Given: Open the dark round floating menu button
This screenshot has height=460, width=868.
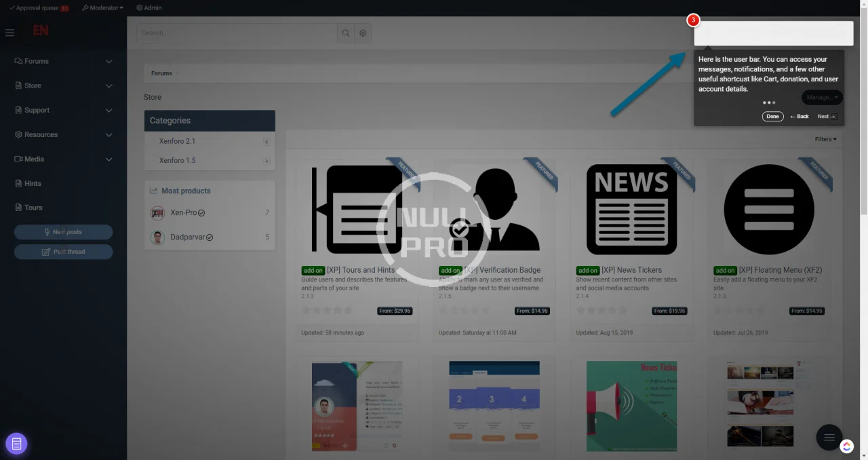Looking at the screenshot, I should pyautogui.click(x=829, y=438).
